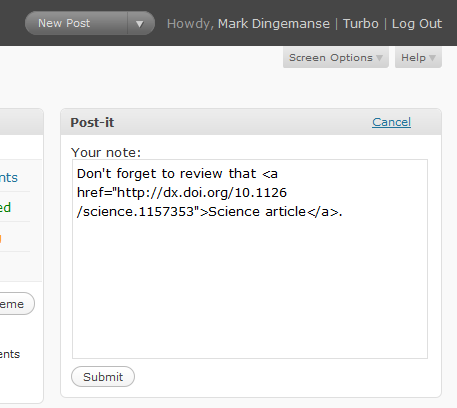Screen dimensions: 457x408
Task: Click the orange partially visible link at left
Action: coord(1,238)
